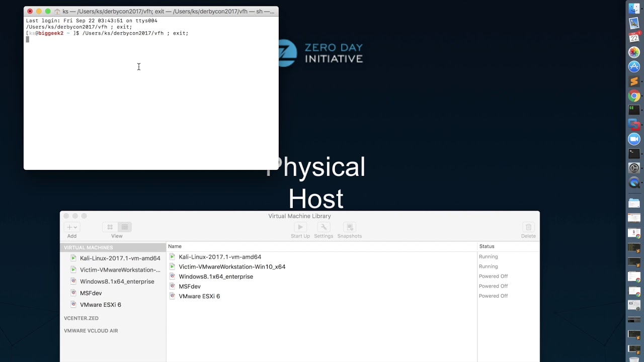Click Windows8.1x64_enterprise name in main list

[x=216, y=277]
